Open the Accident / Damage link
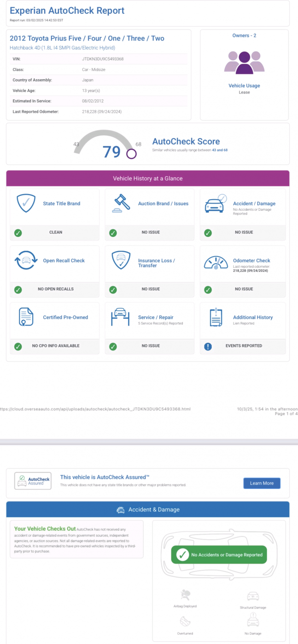The width and height of the screenshot is (298, 644). coord(254,204)
